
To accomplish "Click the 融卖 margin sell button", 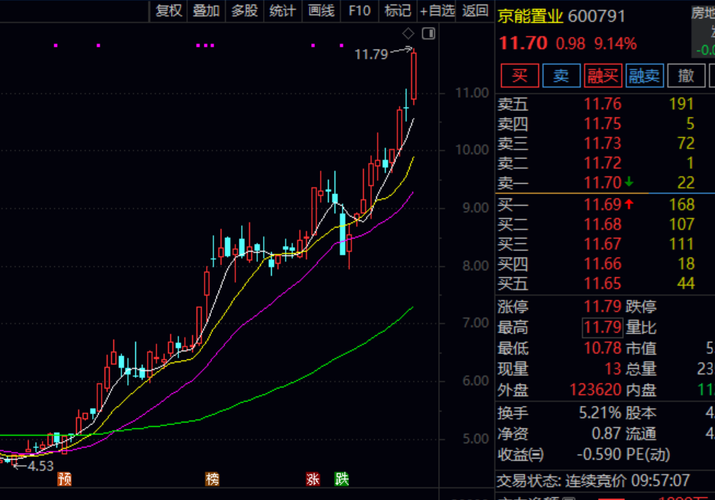I will (644, 75).
